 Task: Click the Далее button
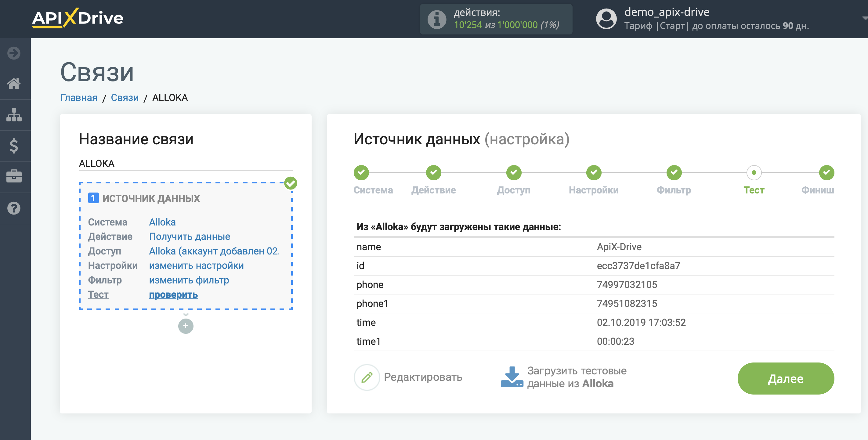click(786, 378)
